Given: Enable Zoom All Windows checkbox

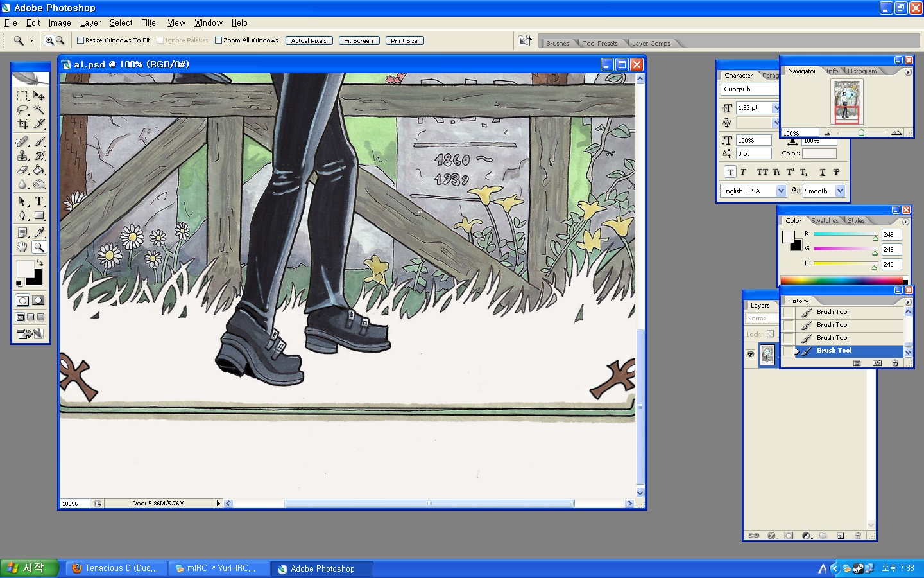Looking at the screenshot, I should click(x=218, y=40).
